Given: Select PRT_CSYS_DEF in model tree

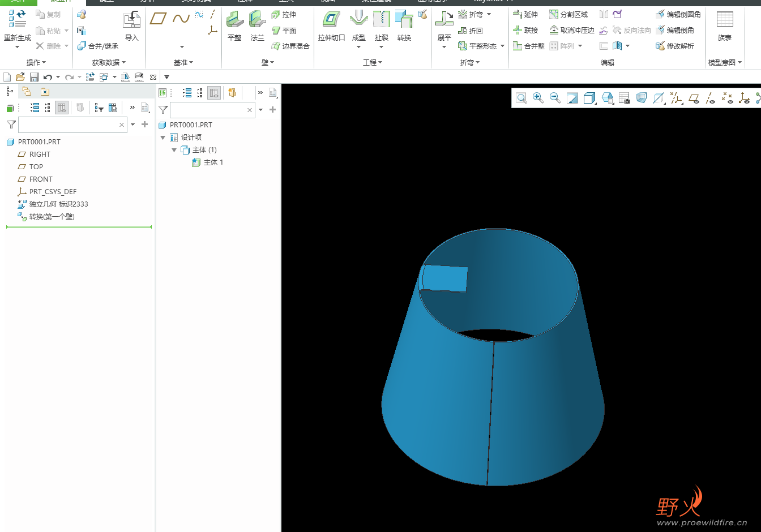Looking at the screenshot, I should (x=47, y=191).
